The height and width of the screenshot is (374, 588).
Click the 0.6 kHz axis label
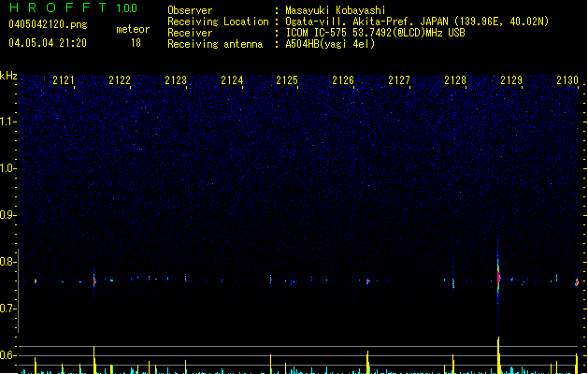[7, 355]
